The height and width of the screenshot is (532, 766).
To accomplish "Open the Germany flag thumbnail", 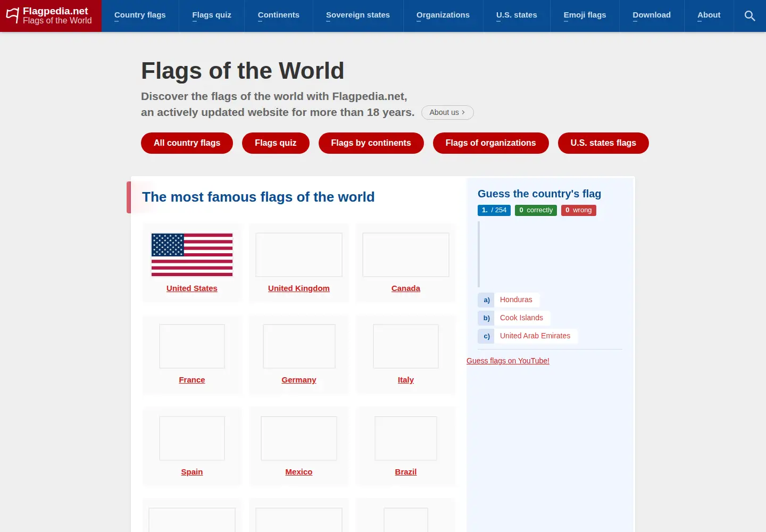I will click(299, 346).
